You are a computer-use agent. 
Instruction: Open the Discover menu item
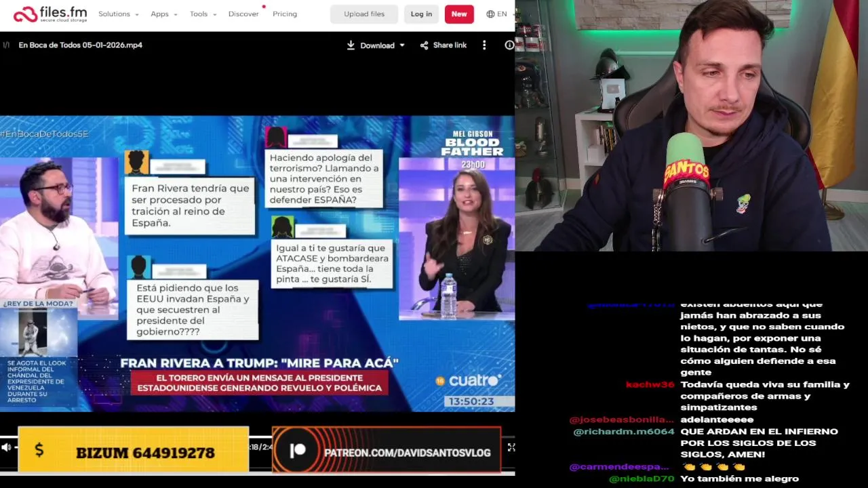[243, 14]
